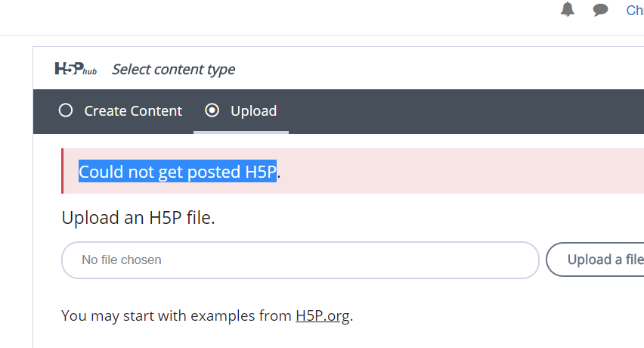Click the underline indicator beneath Upload tab
Viewport: 644px width, 348px height.
(241, 132)
